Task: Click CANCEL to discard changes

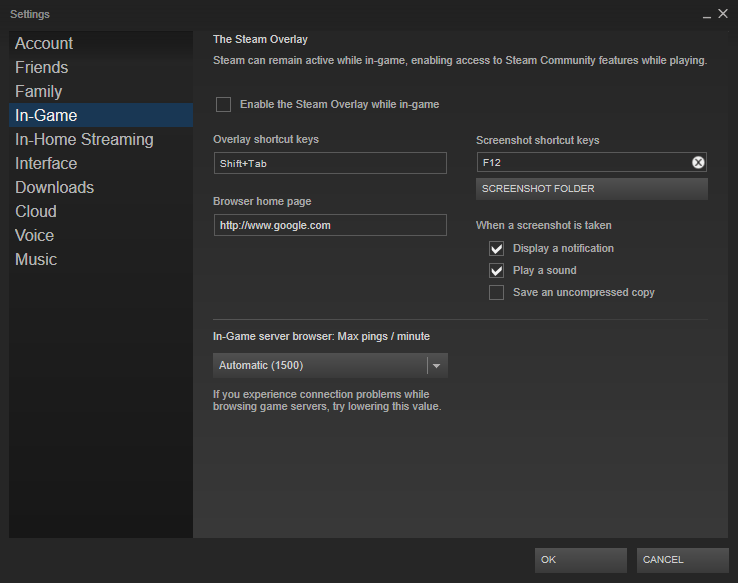Action: point(682,560)
